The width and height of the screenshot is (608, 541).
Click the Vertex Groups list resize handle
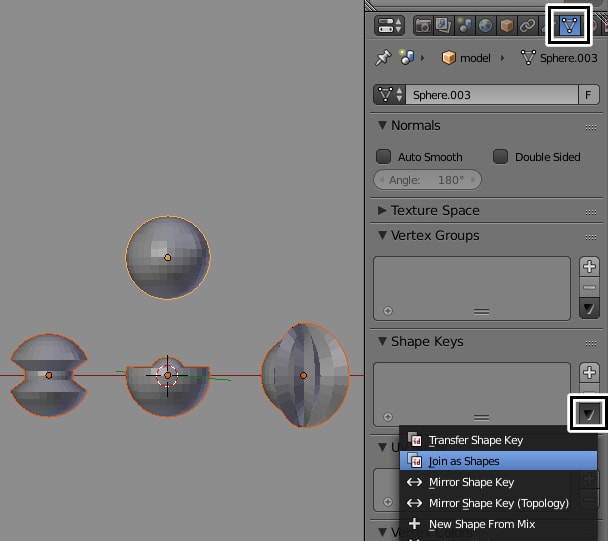(x=481, y=311)
